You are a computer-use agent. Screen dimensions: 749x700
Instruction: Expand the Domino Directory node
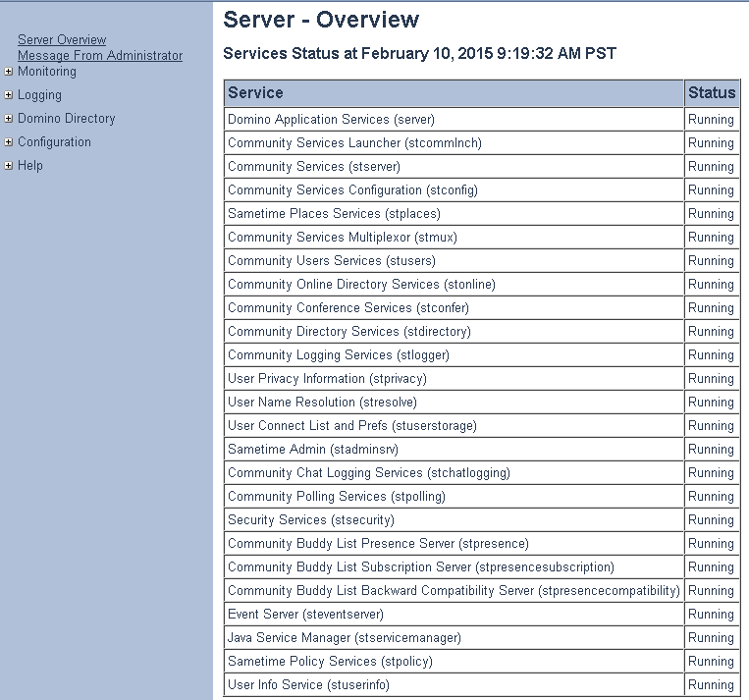(9, 119)
